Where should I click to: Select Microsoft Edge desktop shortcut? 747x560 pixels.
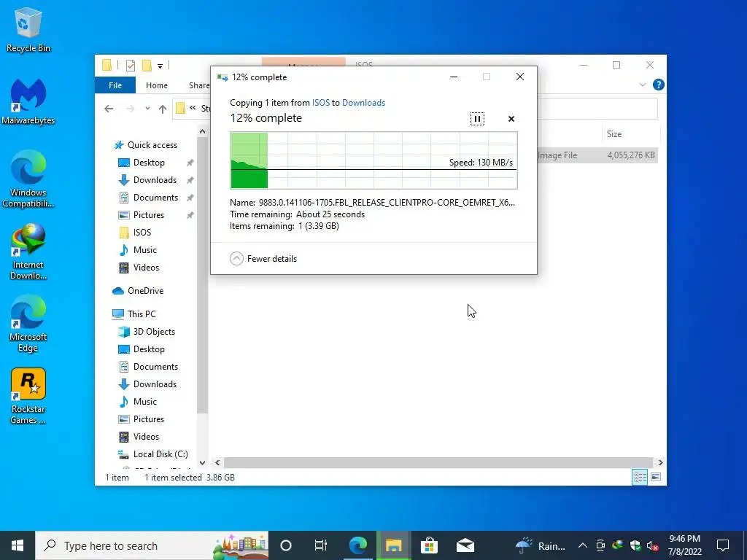tap(28, 323)
